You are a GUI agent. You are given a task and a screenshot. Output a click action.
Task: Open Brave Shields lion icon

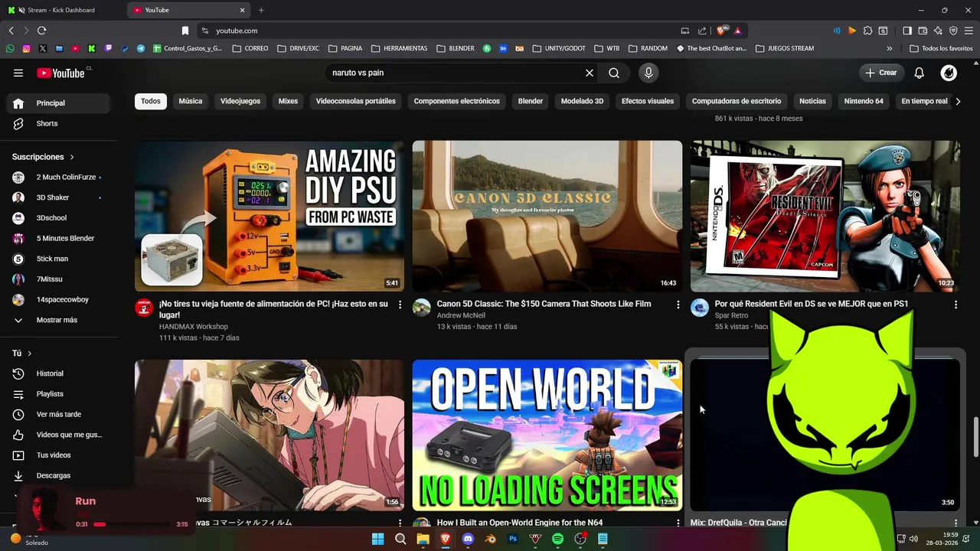[721, 31]
